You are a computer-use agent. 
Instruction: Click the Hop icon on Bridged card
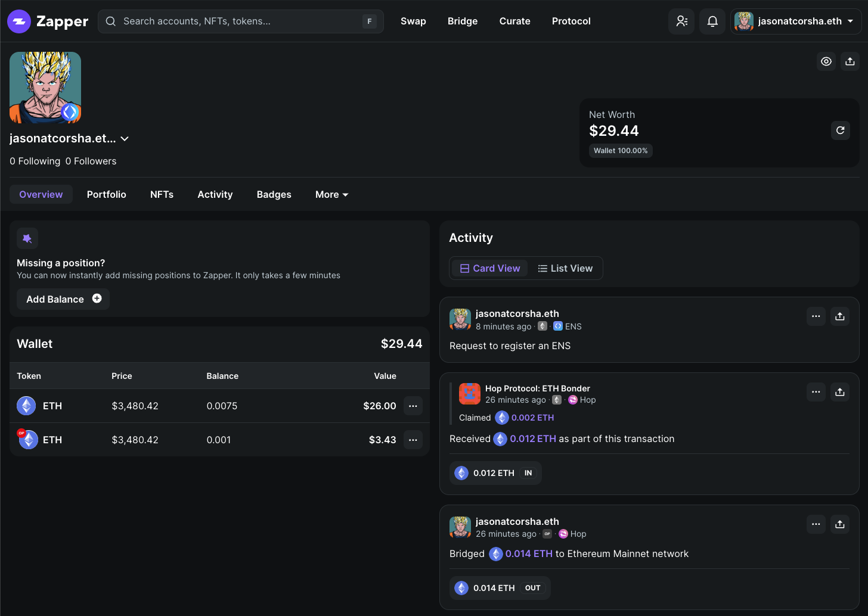(563, 534)
